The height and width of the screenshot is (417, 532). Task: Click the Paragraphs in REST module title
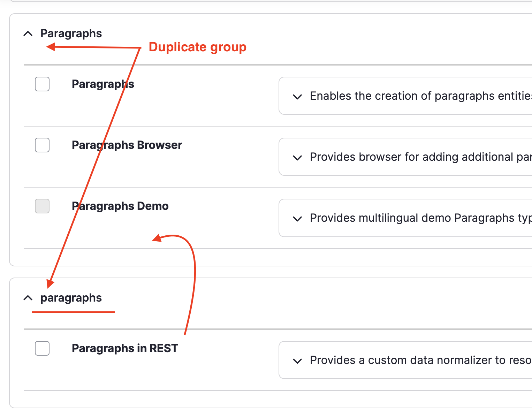(124, 348)
